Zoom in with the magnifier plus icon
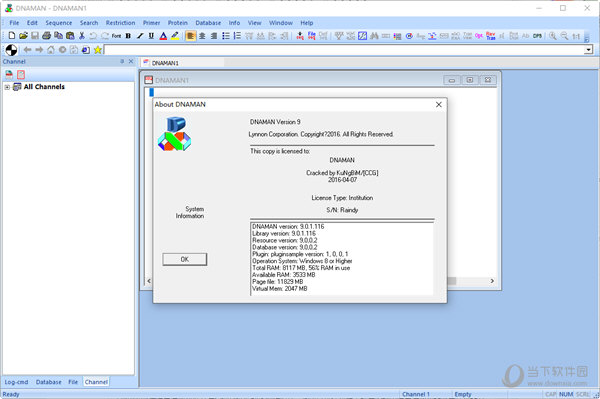 (x=553, y=36)
